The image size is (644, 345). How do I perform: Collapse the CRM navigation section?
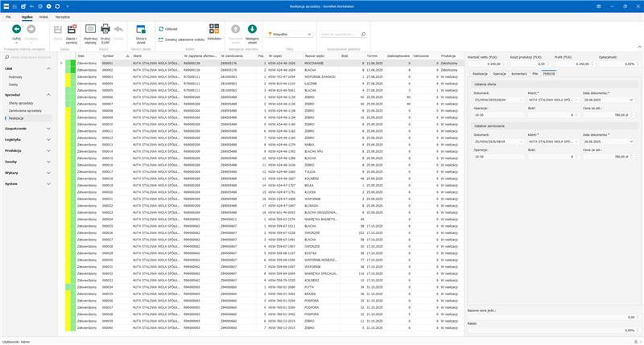47,69
